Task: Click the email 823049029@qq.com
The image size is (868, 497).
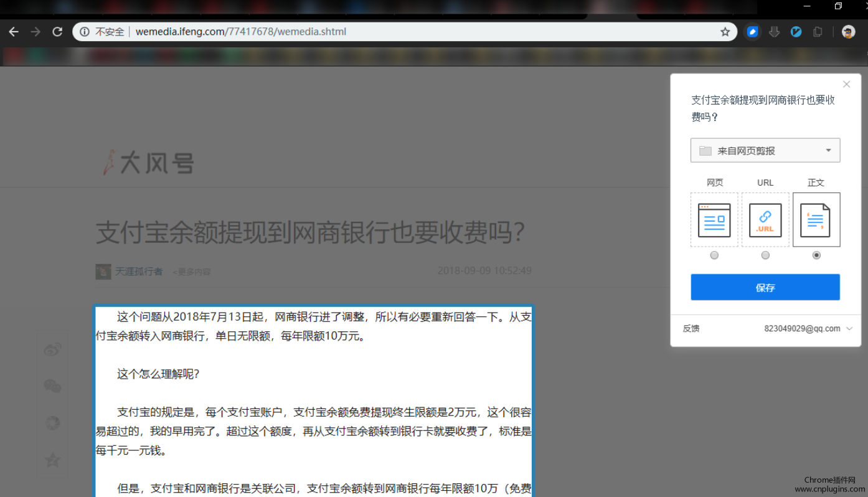Action: pos(802,329)
